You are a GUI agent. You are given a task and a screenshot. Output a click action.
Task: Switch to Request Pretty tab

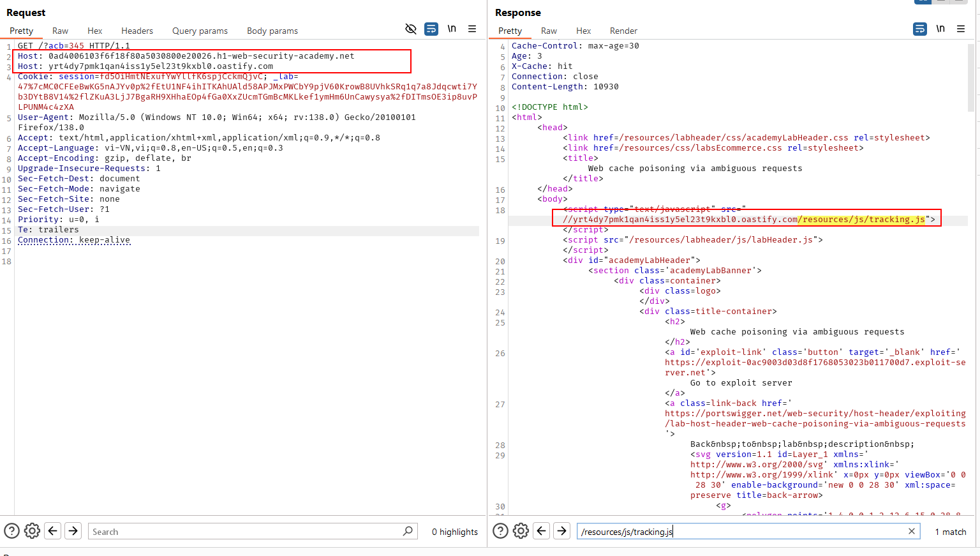pos(21,31)
